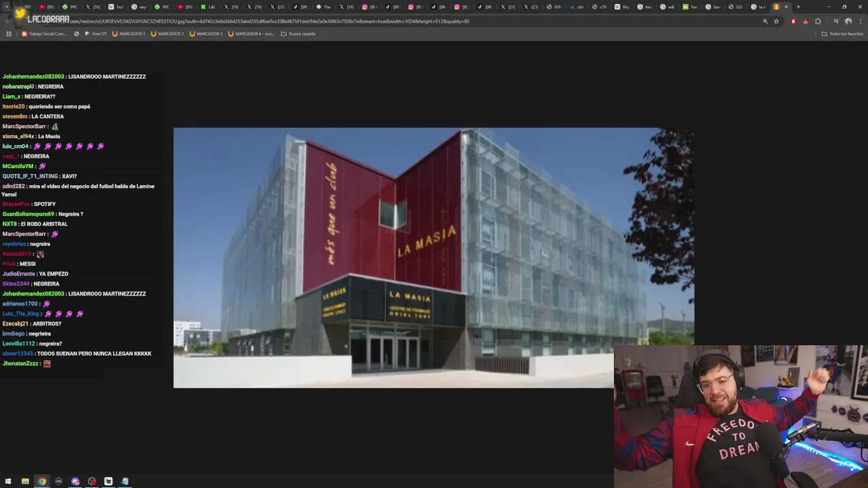Switch to the Google 'will' tab
Viewport: 868px width, 488px height.
(x=669, y=7)
